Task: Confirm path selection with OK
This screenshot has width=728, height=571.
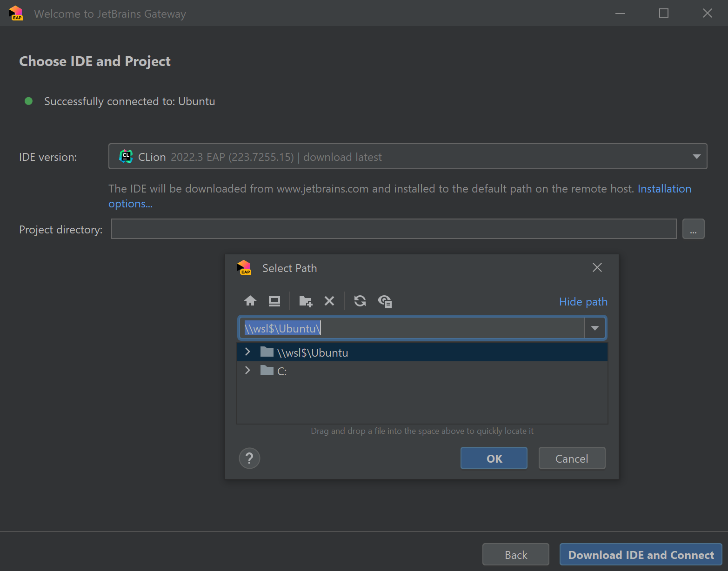Action: (x=494, y=458)
